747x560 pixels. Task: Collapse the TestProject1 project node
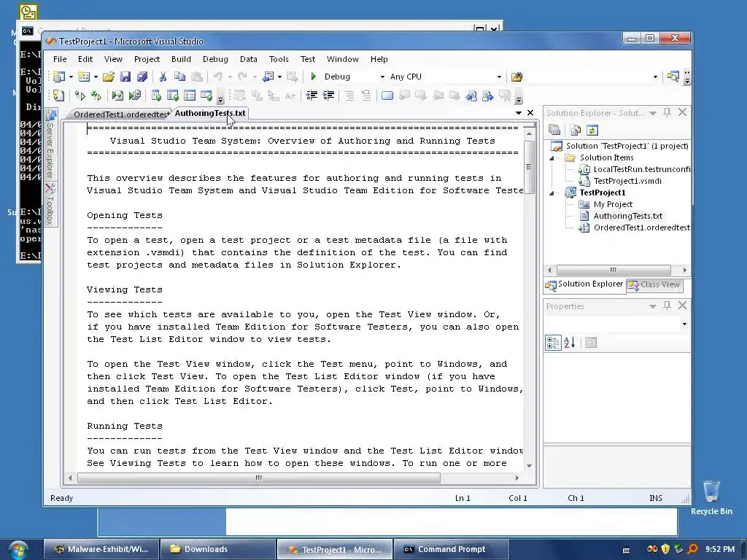coord(551,192)
